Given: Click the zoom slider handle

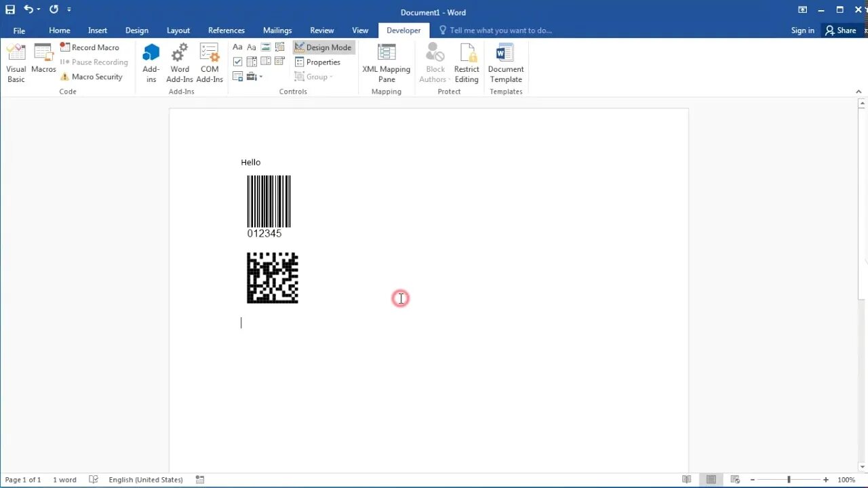Looking at the screenshot, I should [x=789, y=480].
